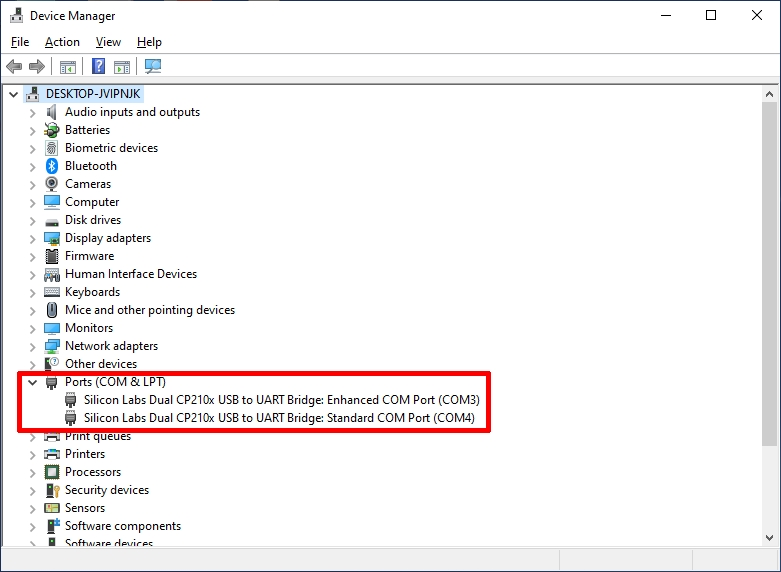Expand the Monitors category
The width and height of the screenshot is (781, 572).
click(32, 328)
